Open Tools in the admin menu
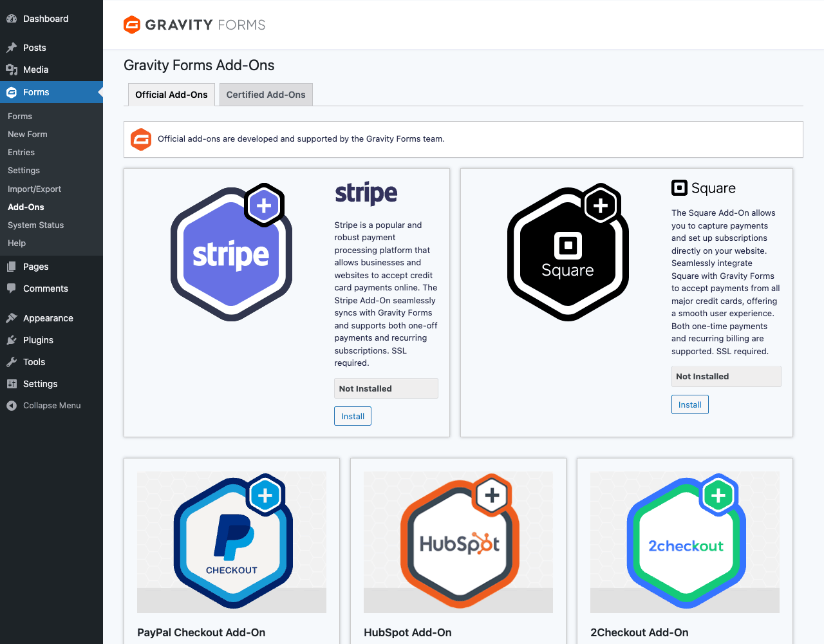The height and width of the screenshot is (644, 824). [51, 362]
